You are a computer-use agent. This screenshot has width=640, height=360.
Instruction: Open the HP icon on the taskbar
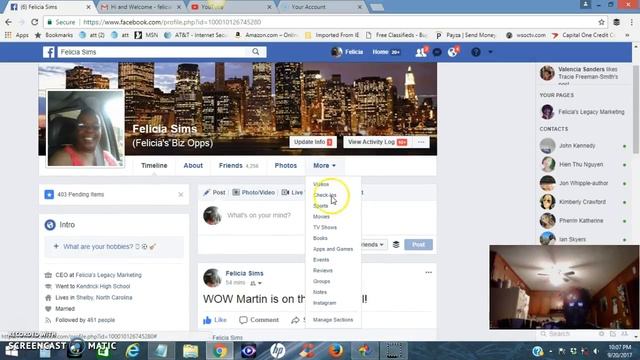278,351
